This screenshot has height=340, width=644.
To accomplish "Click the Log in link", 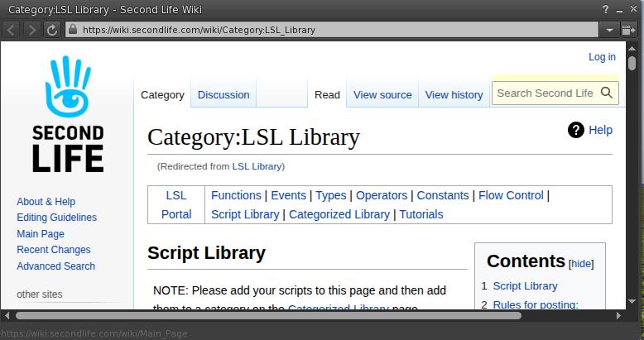I will [602, 57].
